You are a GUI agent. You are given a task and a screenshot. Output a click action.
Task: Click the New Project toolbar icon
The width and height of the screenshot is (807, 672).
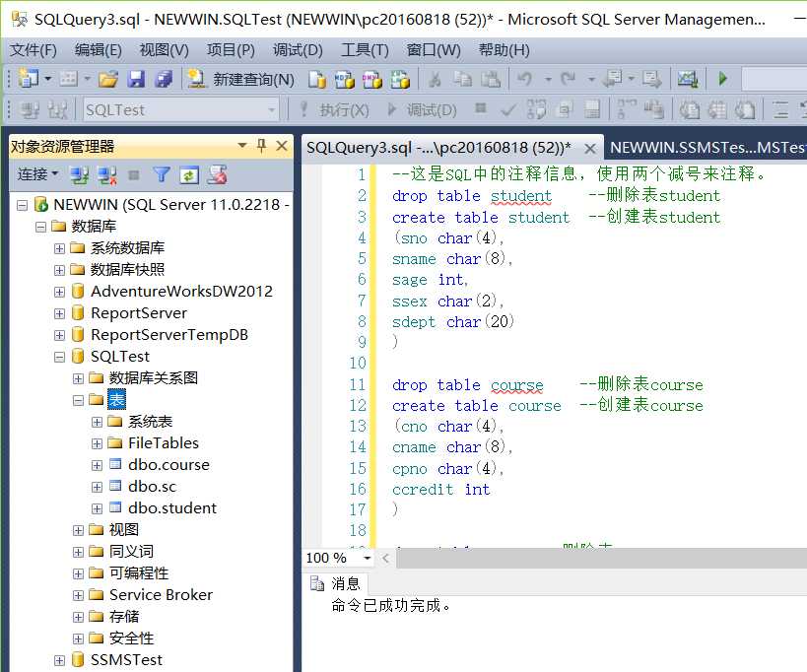[29, 79]
